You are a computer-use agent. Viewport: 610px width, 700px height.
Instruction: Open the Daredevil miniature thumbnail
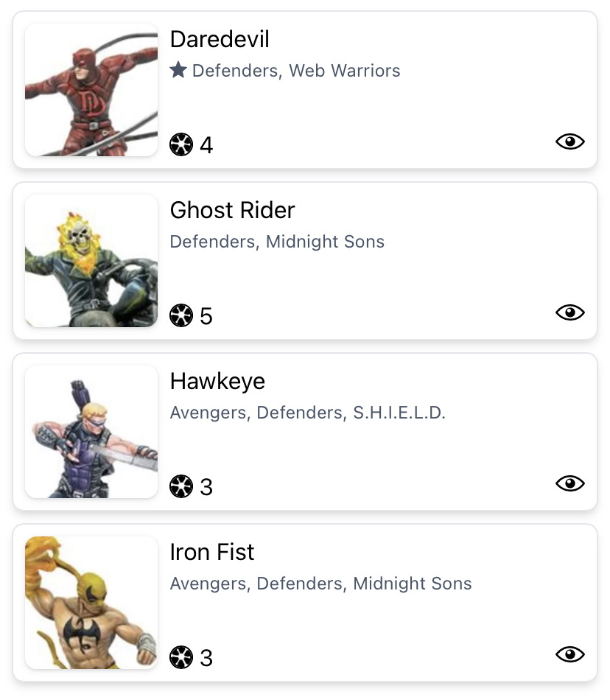pyautogui.click(x=91, y=90)
